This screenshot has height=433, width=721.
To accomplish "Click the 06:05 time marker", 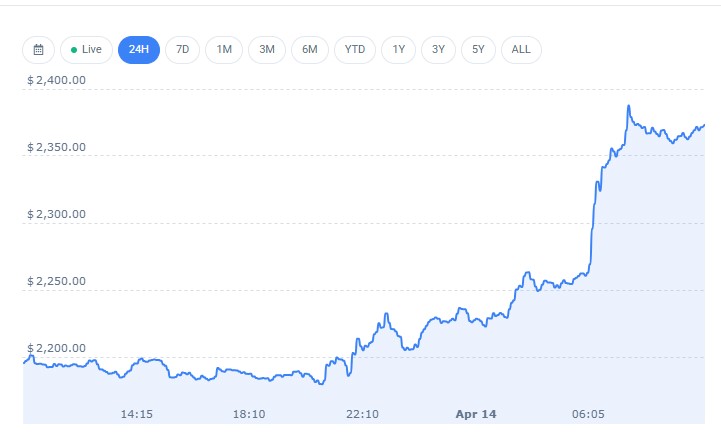I will (587, 413).
